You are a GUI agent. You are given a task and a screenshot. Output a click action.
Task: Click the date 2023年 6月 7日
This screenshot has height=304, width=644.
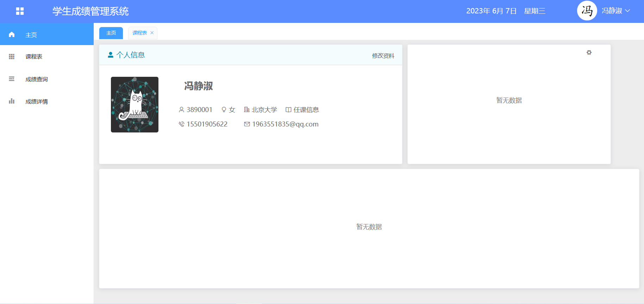(492, 11)
